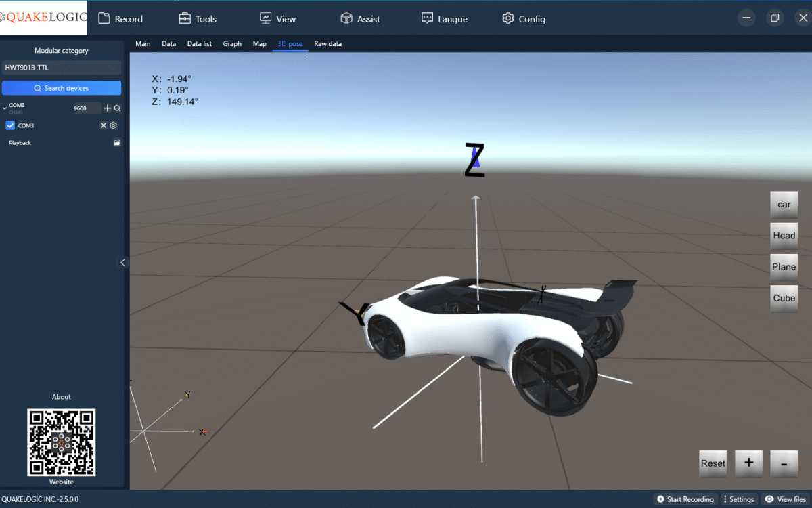Reset the 3D pose view

(x=713, y=463)
